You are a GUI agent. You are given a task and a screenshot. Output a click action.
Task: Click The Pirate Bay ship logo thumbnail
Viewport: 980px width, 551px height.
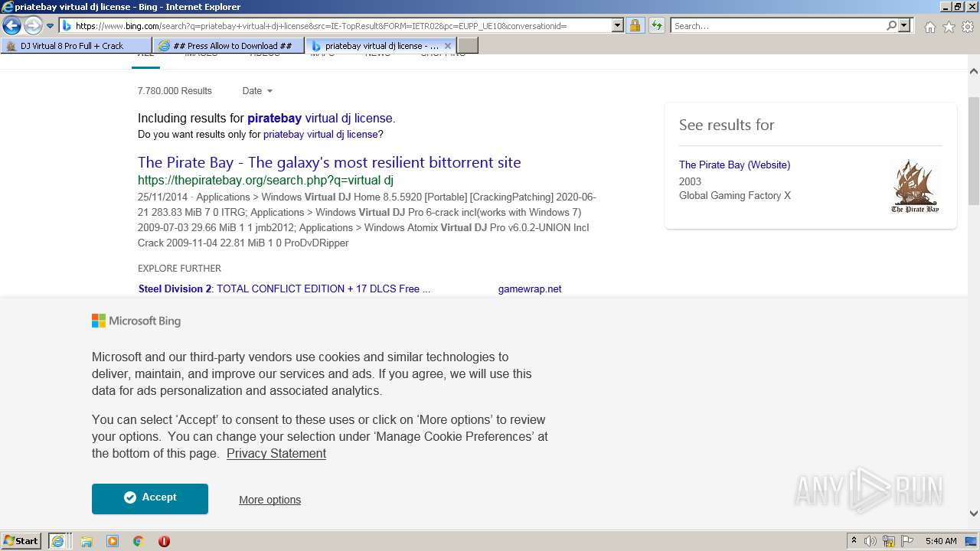click(915, 186)
